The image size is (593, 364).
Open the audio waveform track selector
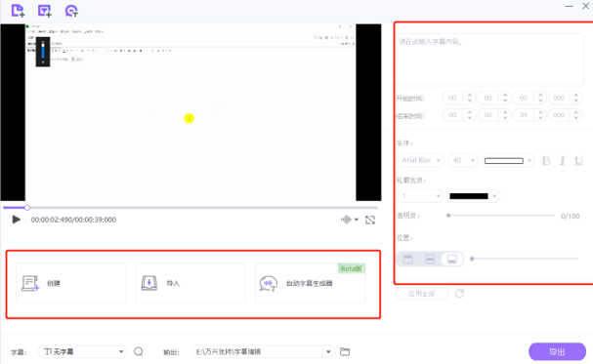(350, 220)
